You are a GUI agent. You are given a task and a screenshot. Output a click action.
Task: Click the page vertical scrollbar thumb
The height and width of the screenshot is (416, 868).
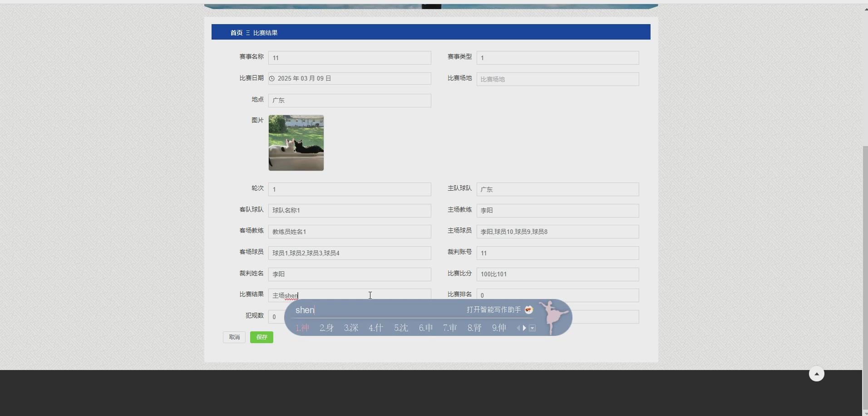click(865, 277)
